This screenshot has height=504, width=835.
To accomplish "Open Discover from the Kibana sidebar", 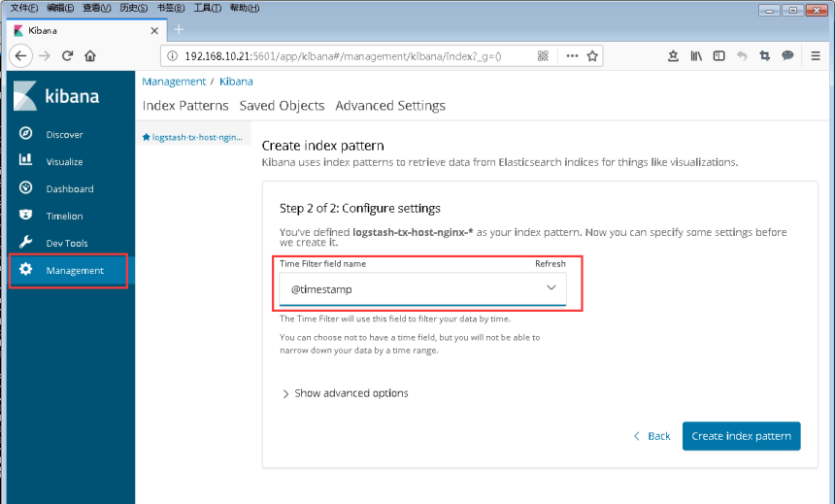I will point(64,135).
